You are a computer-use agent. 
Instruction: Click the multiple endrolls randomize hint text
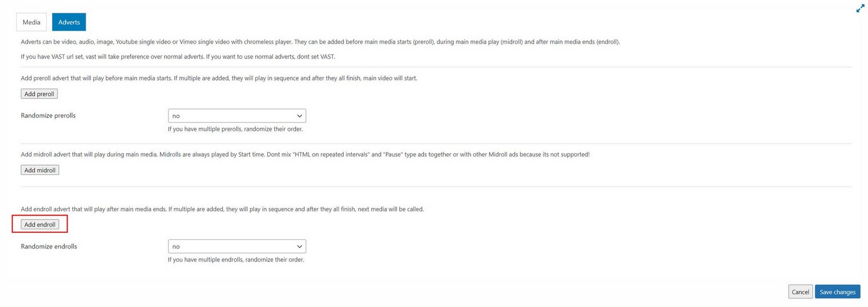(x=236, y=260)
